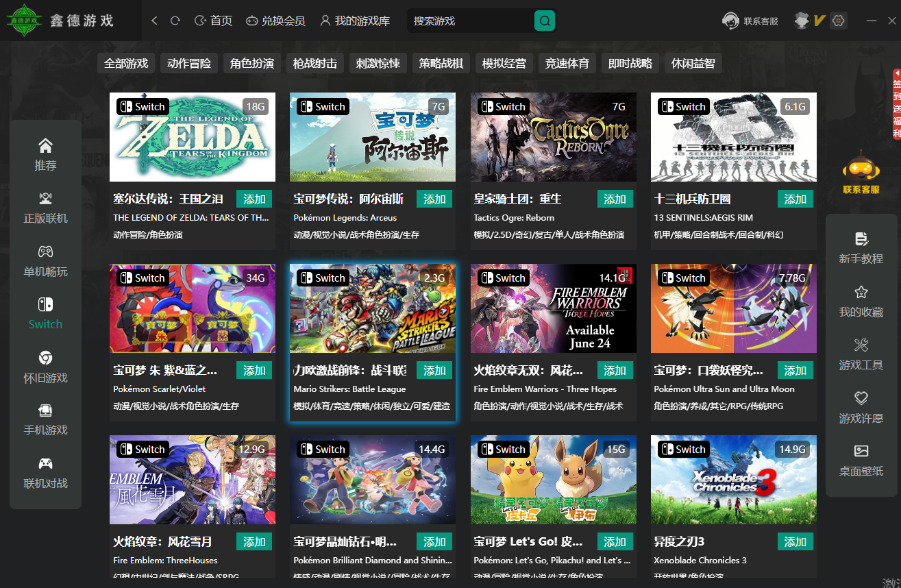Add Mario Strikers Battle League with 添加
This screenshot has width=901, height=588.
(434, 371)
